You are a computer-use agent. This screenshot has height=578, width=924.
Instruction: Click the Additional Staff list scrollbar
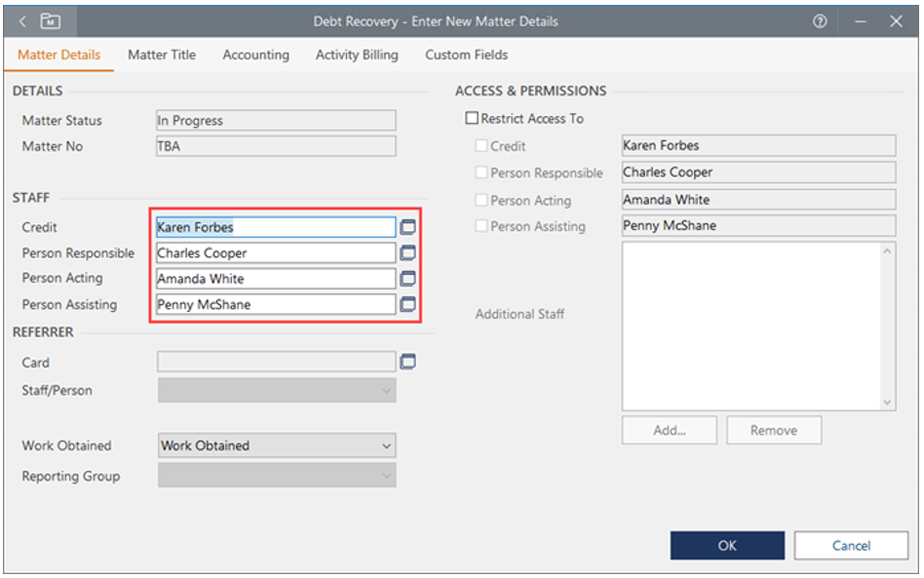pos(887,327)
